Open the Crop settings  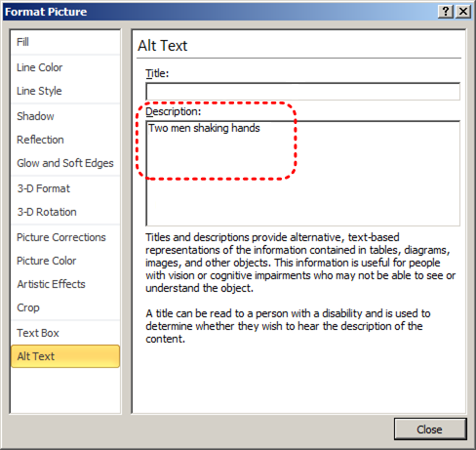[65, 307]
